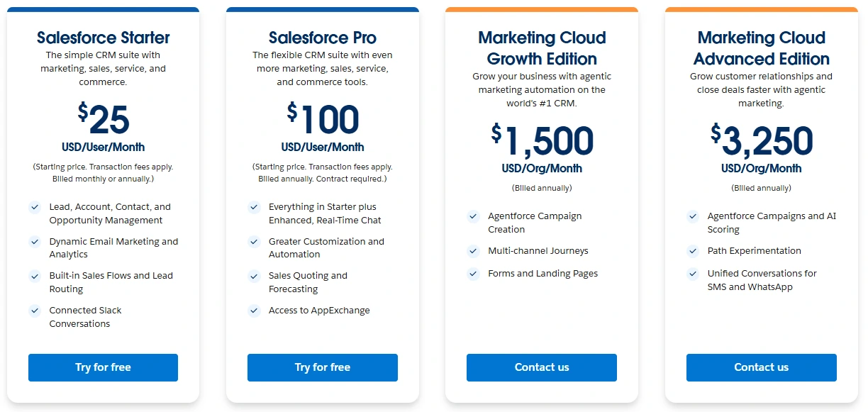Select the checkmark beside Connected Slack Conversations
This screenshot has height=412, width=868.
(x=35, y=311)
